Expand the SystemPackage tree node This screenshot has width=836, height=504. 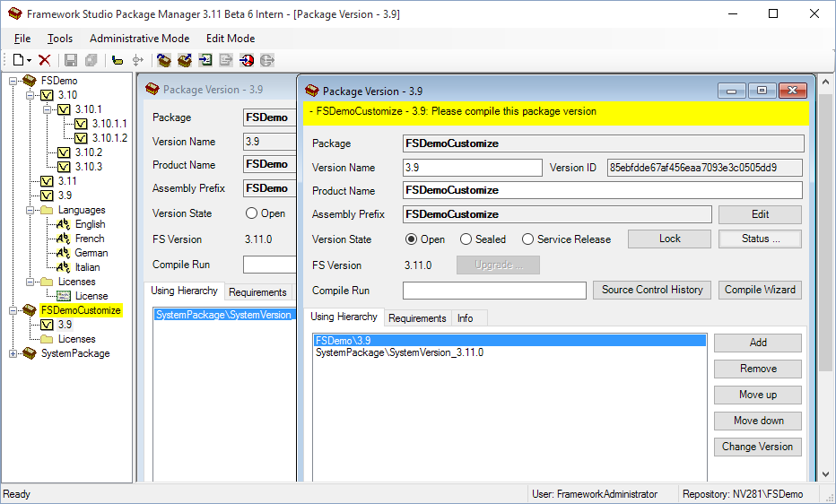tap(13, 353)
